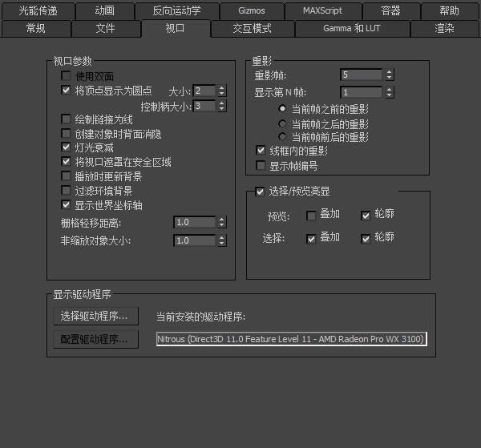Disable the 灯光衰减 checkbox
481x448 pixels.
[x=66, y=147]
